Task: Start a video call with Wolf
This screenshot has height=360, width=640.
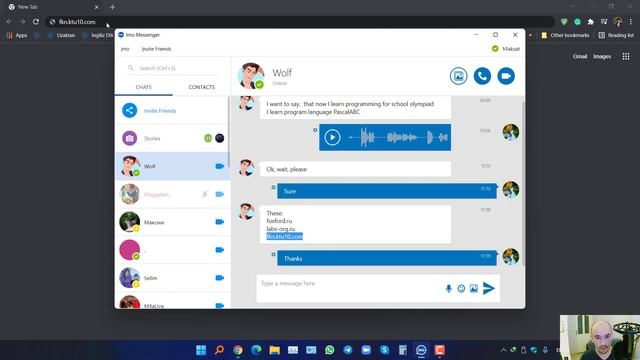Action: pos(506,76)
